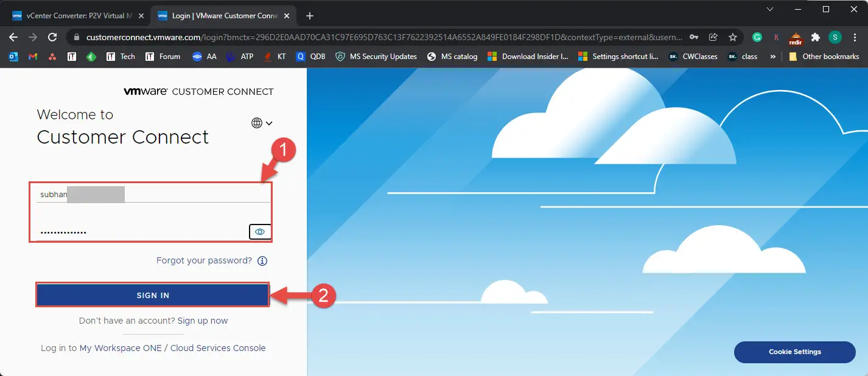Open the globe language selector
The image size is (868, 376).
pyautogui.click(x=262, y=123)
